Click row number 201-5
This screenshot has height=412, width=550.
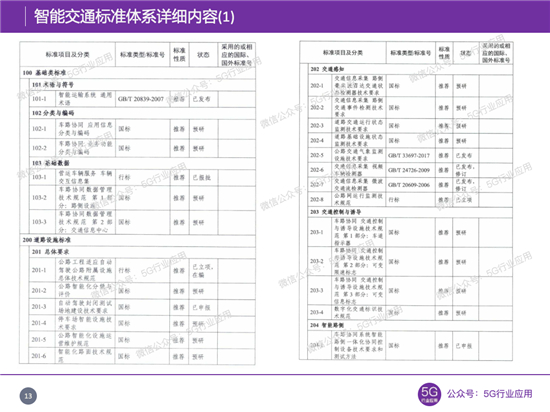click(39, 339)
